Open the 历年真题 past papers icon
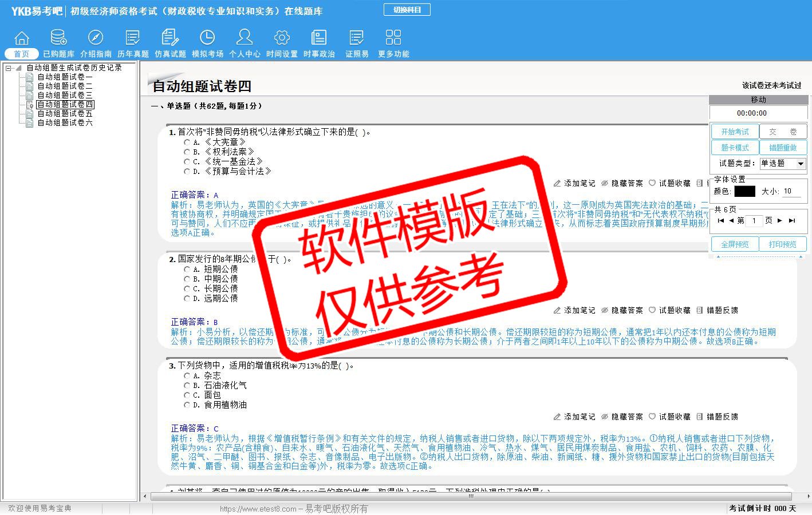The image size is (812, 515). pyautogui.click(x=133, y=38)
